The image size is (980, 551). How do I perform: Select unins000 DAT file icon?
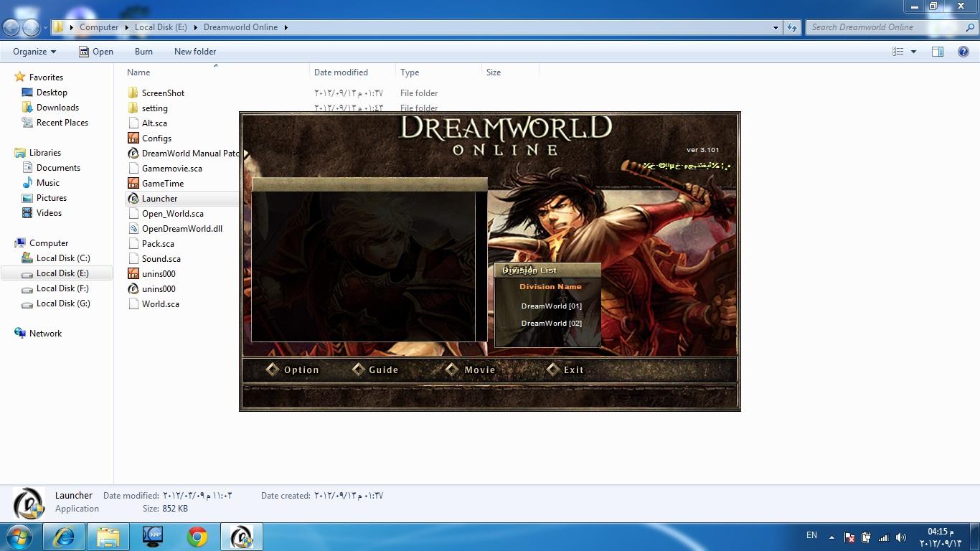(133, 274)
